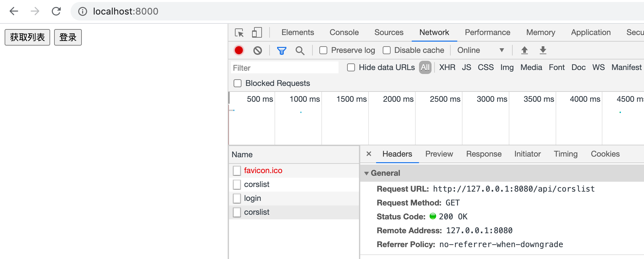Enable Disable cache checkbox
Viewport: 644px width, 259px height.
[387, 50]
